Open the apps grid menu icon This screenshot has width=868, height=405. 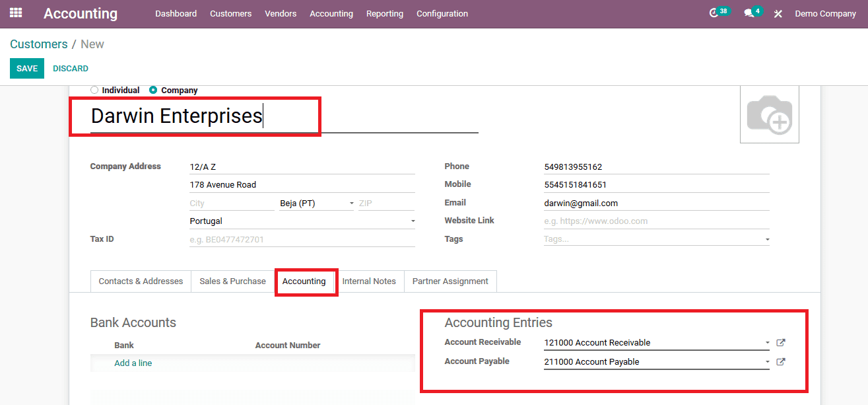(16, 13)
